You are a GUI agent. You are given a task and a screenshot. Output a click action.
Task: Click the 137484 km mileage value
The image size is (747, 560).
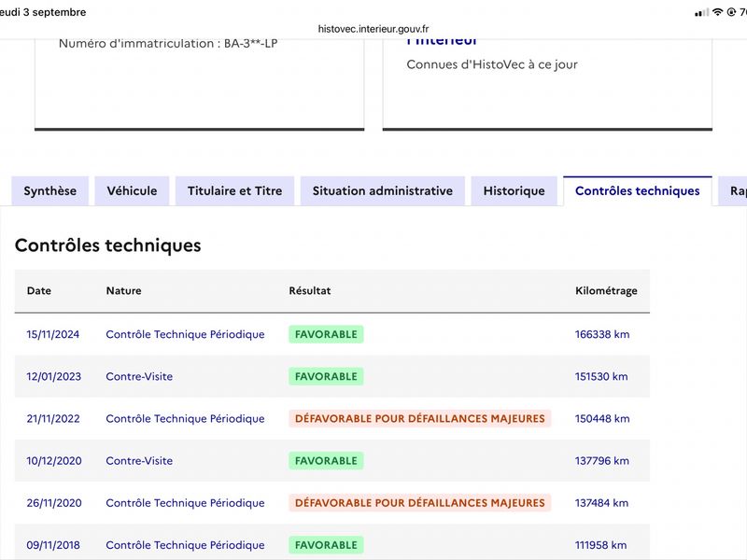pyautogui.click(x=601, y=503)
